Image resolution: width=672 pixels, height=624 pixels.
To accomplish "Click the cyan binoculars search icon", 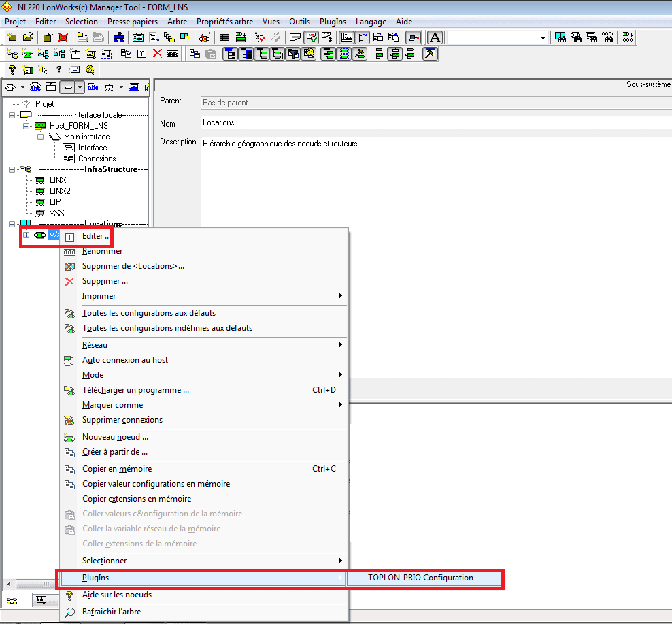I will (x=561, y=37).
